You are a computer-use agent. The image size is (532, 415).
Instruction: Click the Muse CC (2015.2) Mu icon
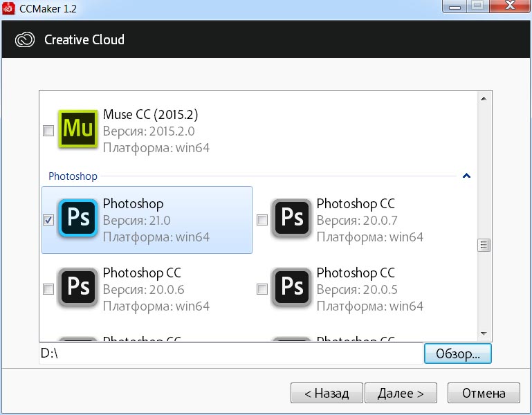coord(77,129)
